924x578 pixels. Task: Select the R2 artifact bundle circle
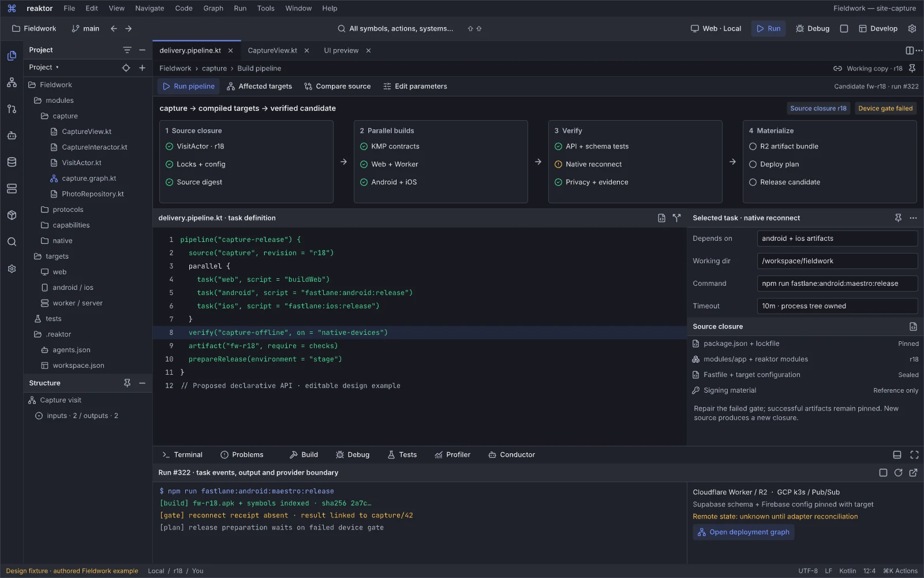(753, 147)
